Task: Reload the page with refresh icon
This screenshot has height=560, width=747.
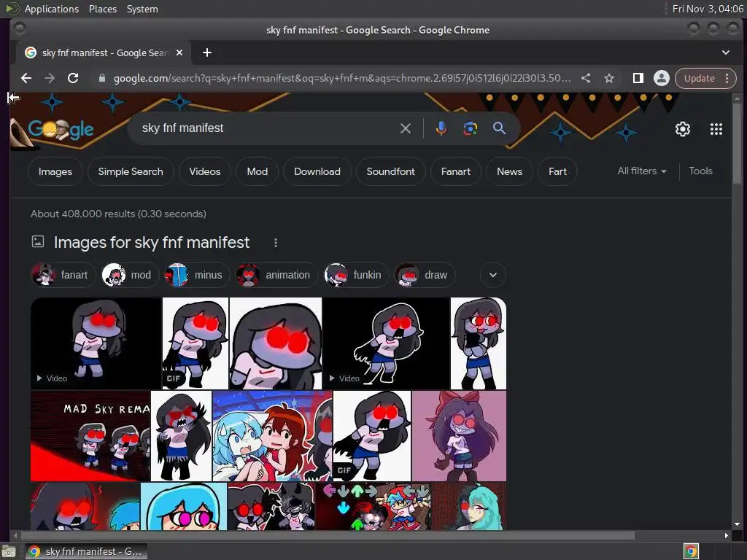Action: [73, 78]
